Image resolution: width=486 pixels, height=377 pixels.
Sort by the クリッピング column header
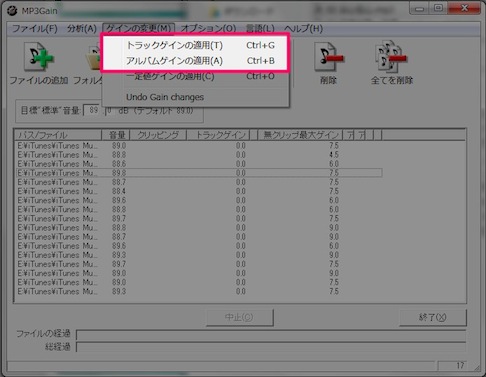[x=158, y=135]
